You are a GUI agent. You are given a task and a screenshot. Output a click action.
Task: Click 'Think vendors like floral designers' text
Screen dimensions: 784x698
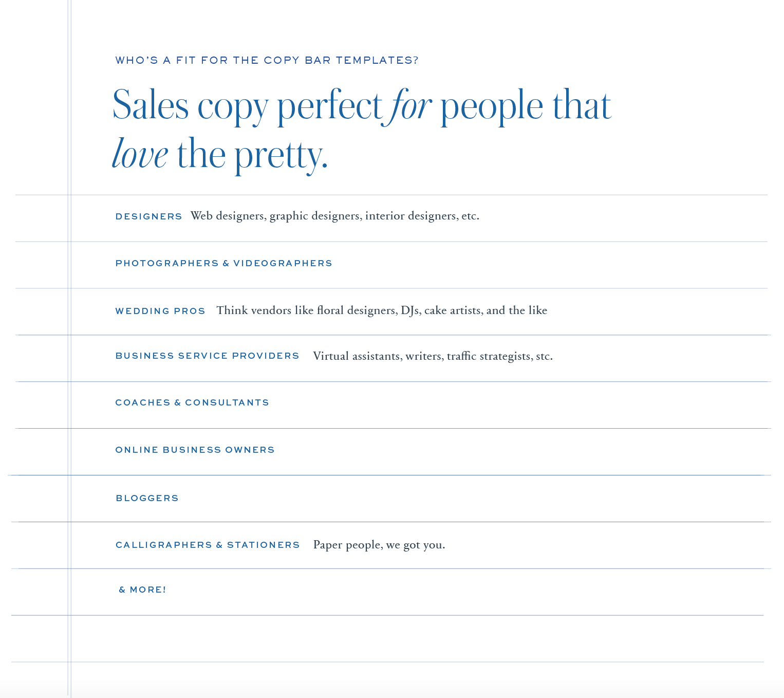click(306, 310)
